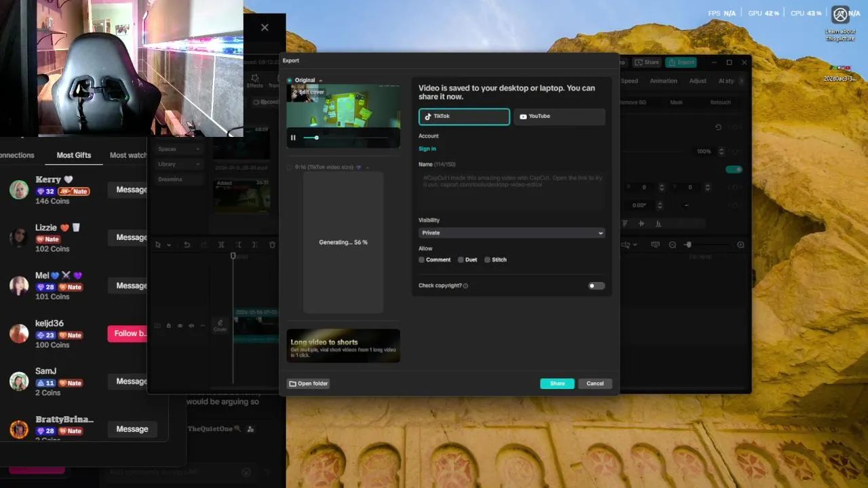The image size is (868, 488).
Task: Click the Edit cover pencil icon on the preview
Action: pyautogui.click(x=296, y=91)
